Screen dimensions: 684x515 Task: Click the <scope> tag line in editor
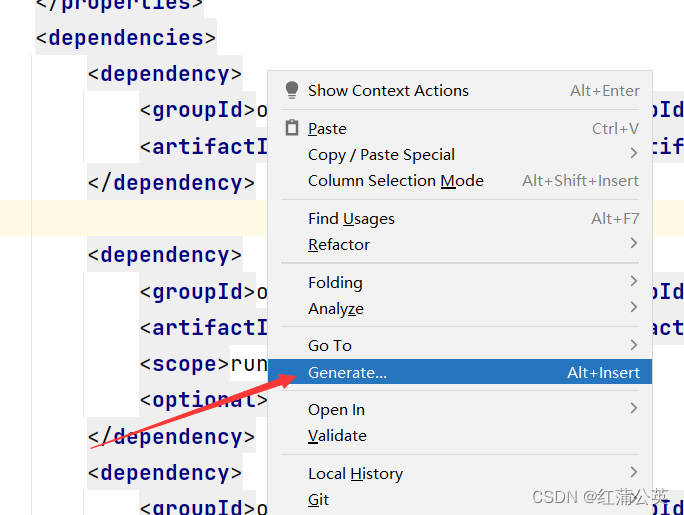click(203, 364)
